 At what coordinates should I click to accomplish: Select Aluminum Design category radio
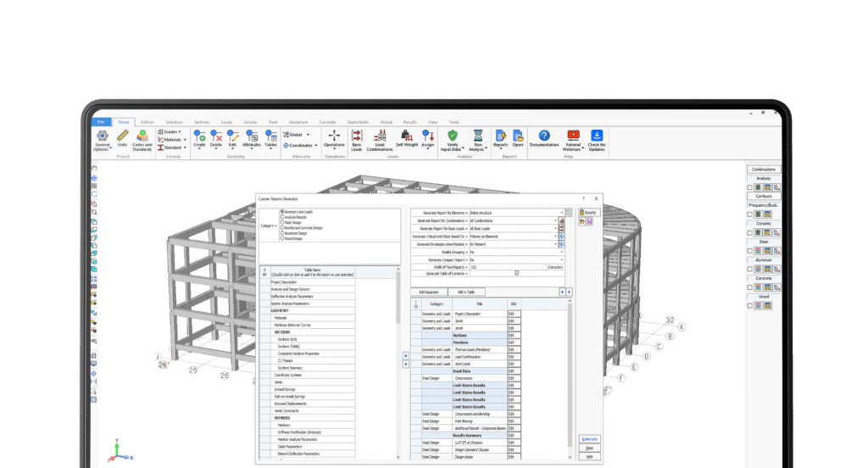point(282,233)
